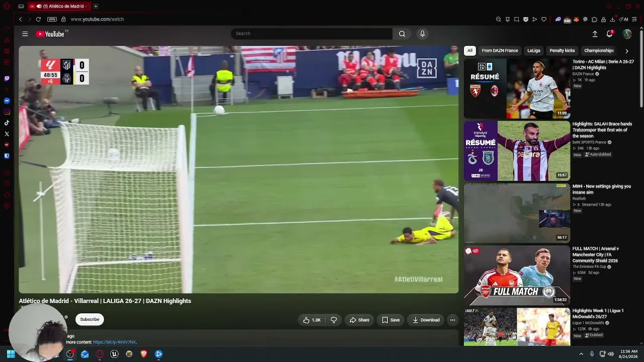Screen dimensions: 644x362
Task: Open the SALAH Brace highlights thumbnail
Action: [517, 151]
